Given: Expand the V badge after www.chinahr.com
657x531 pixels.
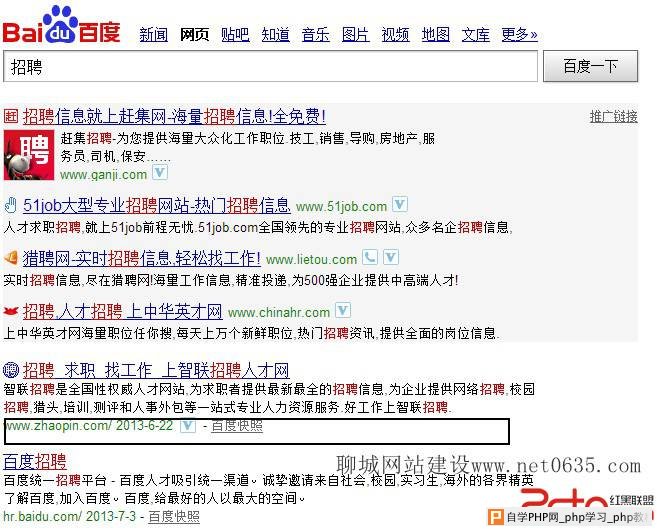Looking at the screenshot, I should (x=343, y=311).
